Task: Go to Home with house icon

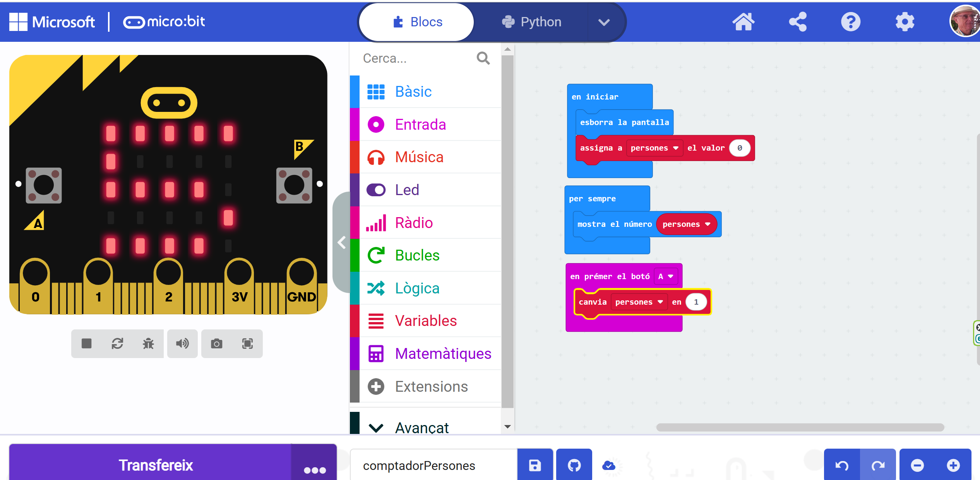Action: pos(744,22)
